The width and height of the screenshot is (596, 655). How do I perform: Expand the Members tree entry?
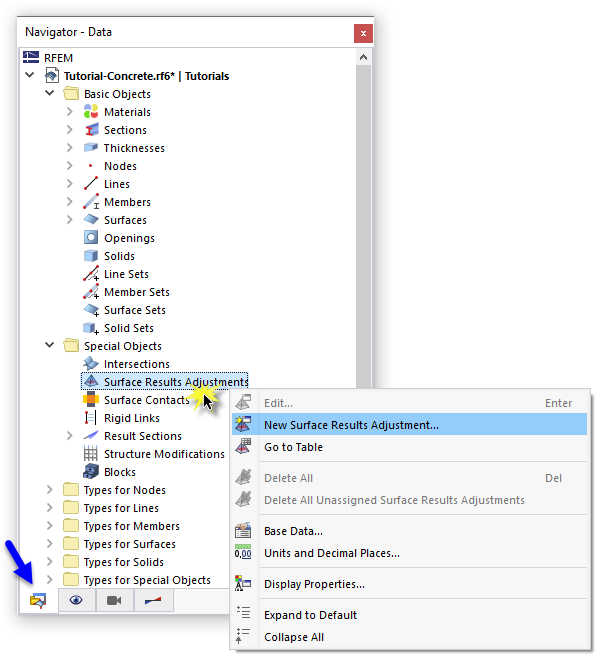click(69, 202)
